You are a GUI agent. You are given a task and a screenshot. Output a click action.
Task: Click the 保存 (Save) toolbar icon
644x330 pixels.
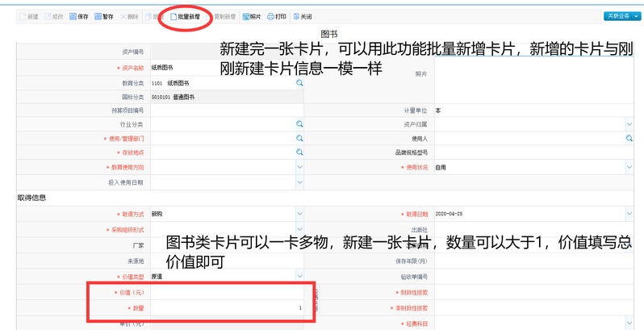[x=78, y=16]
